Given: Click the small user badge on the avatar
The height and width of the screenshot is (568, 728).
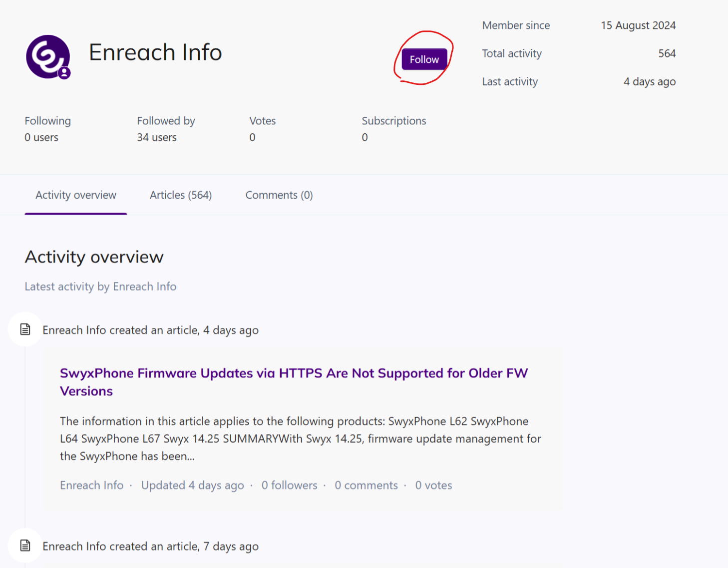Looking at the screenshot, I should click(64, 73).
